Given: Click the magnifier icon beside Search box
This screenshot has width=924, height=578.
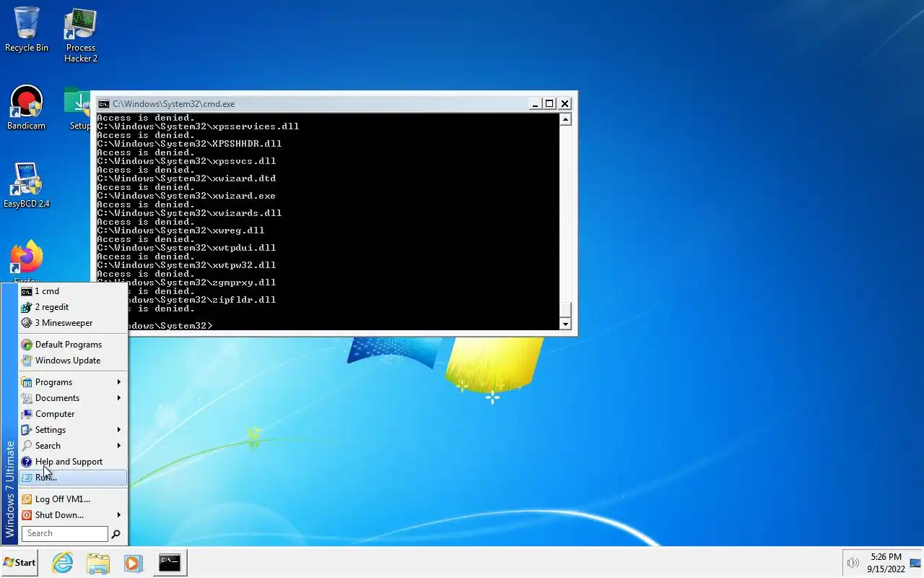Looking at the screenshot, I should click(x=115, y=534).
